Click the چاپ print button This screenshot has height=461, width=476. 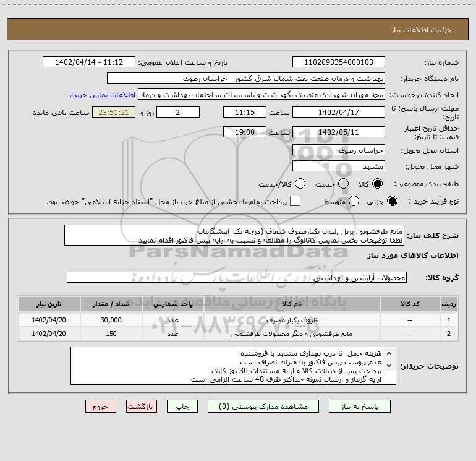182,407
